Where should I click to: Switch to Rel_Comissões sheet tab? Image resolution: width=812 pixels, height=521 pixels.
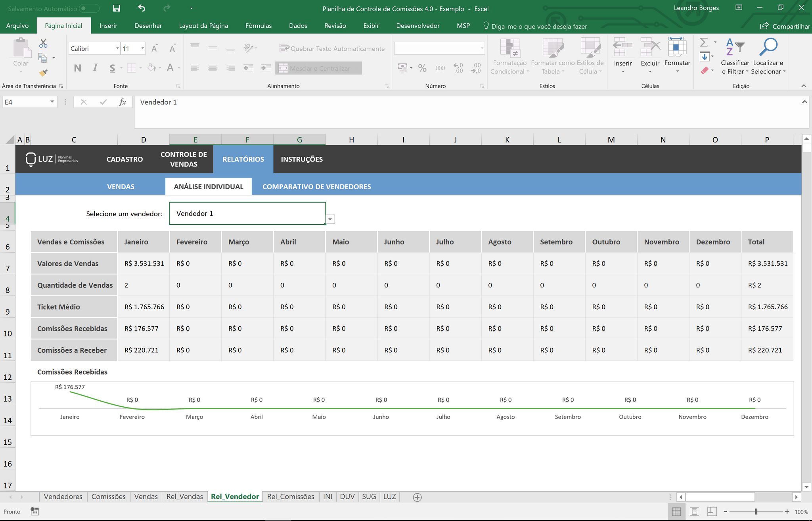291,496
